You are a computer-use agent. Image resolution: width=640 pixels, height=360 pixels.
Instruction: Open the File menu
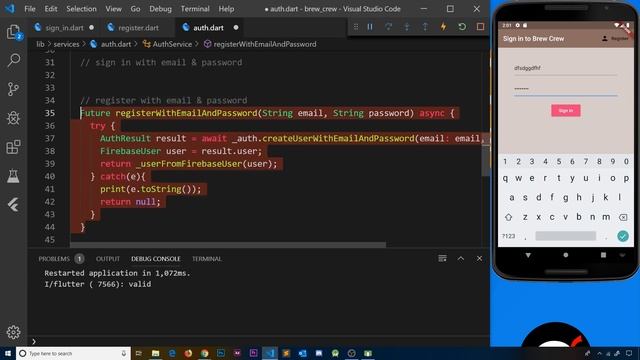[30, 9]
